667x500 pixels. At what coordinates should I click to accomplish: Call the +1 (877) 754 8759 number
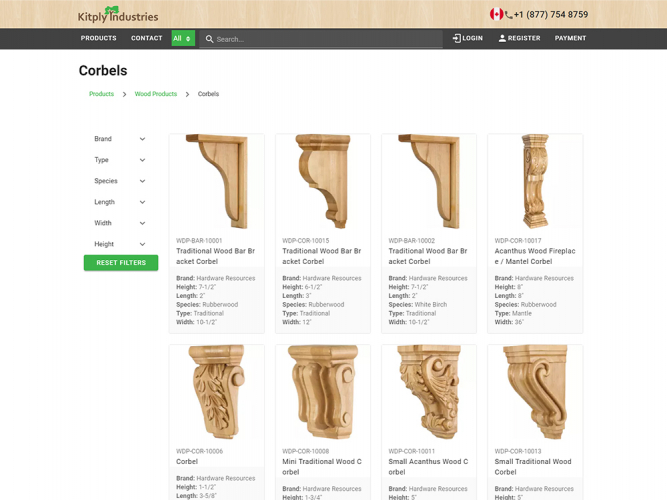pos(551,14)
